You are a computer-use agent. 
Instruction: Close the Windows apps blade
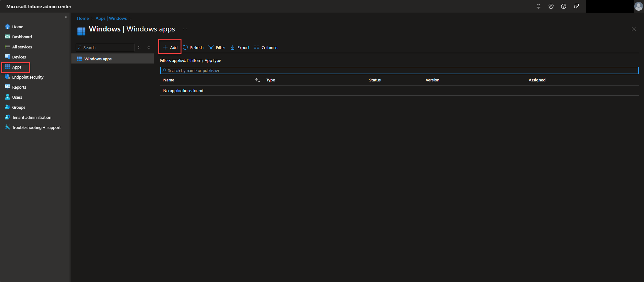pyautogui.click(x=634, y=29)
